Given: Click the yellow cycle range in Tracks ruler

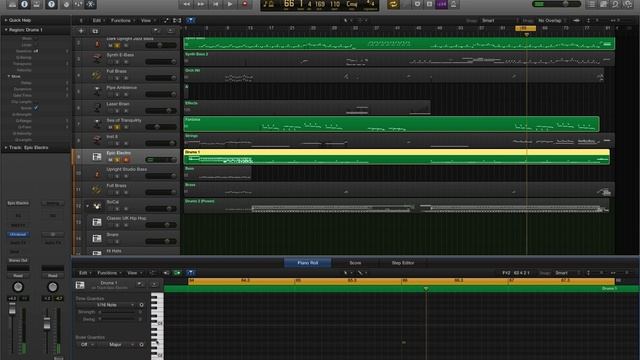Looking at the screenshot, I should 526,28.
